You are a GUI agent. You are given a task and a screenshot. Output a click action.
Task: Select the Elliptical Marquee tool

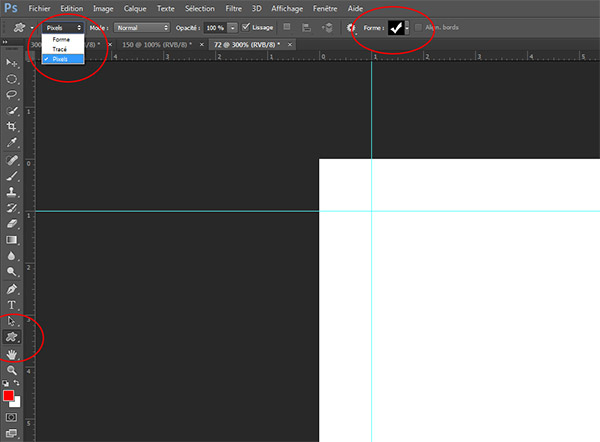coord(11,79)
